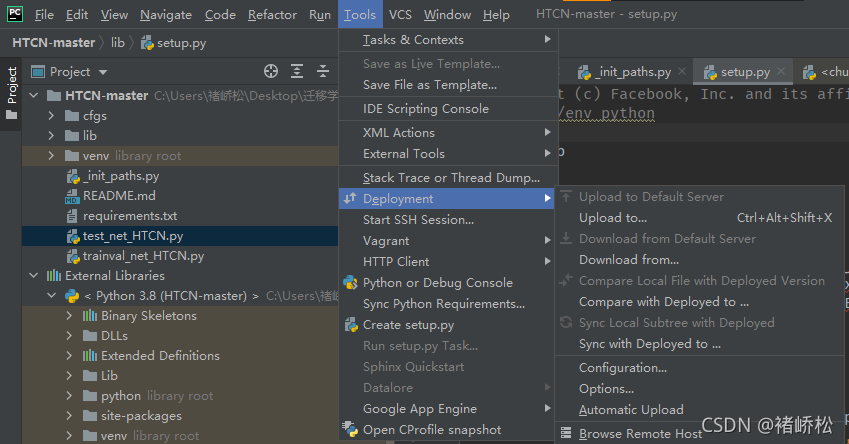Open the External Tools submenu
Image resolution: width=849 pixels, height=444 pixels.
tap(448, 154)
